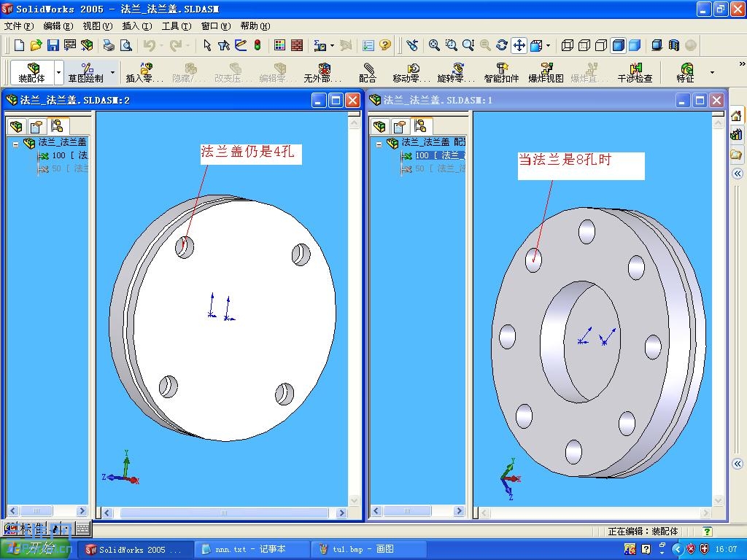Select the arrow Select tool
This screenshot has width=747, height=560.
pyautogui.click(x=206, y=45)
